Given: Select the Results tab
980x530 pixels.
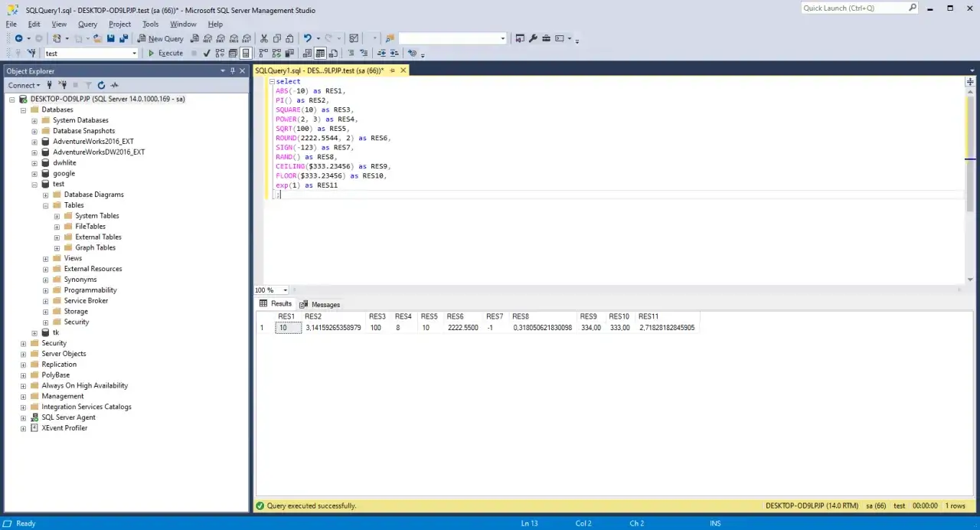Looking at the screenshot, I should 276,304.
